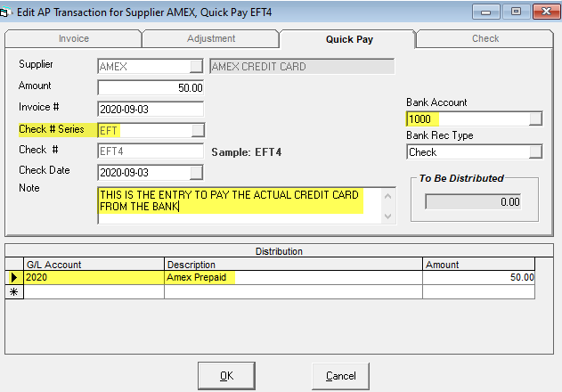Click the new row asterisk marker
Viewport: 562px width, 392px height.
pyautogui.click(x=13, y=291)
